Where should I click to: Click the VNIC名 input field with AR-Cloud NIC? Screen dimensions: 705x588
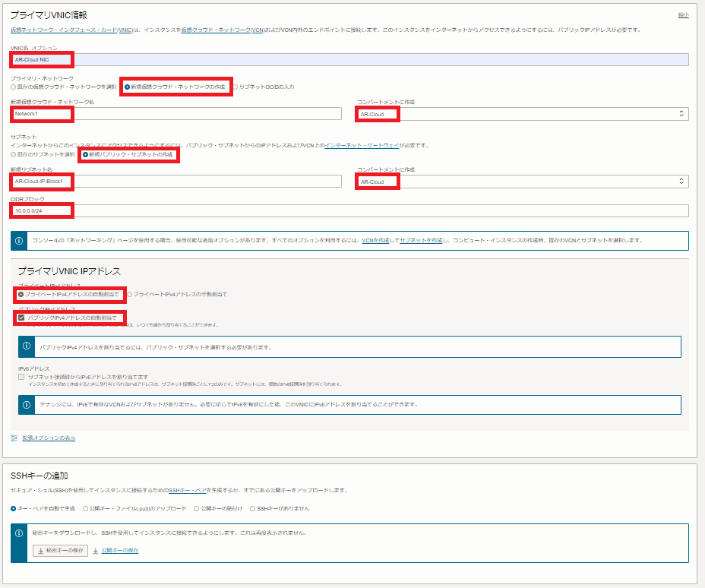349,59
